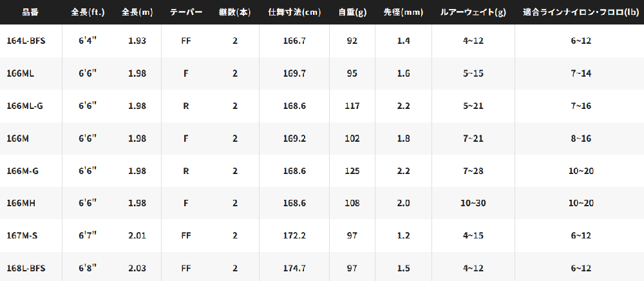644x281 pixels.
Task: Click the 品番 column header
Action: pyautogui.click(x=30, y=12)
